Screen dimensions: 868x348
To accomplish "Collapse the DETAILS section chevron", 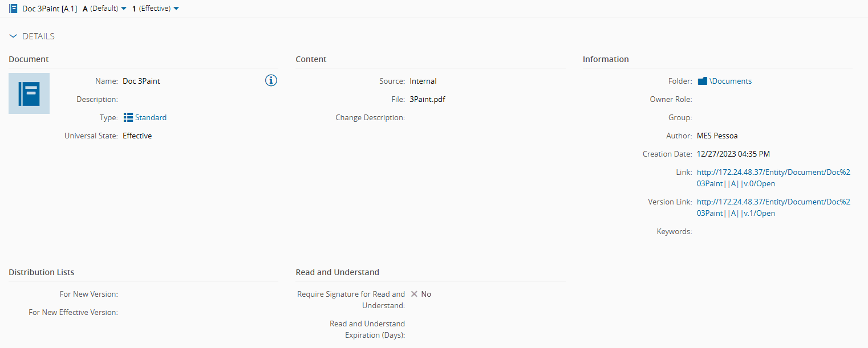I will click(x=13, y=36).
